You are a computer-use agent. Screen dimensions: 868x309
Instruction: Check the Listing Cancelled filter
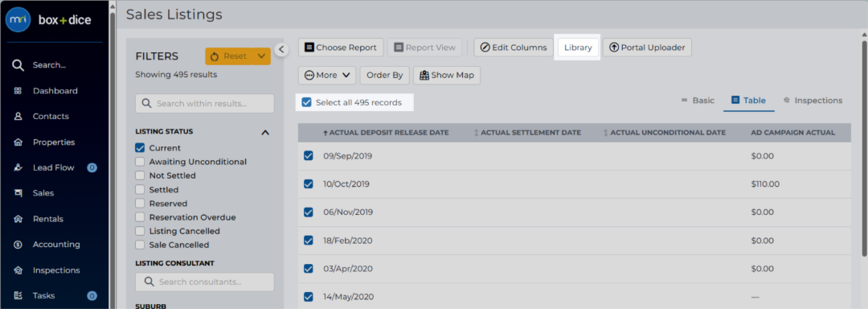tap(140, 231)
